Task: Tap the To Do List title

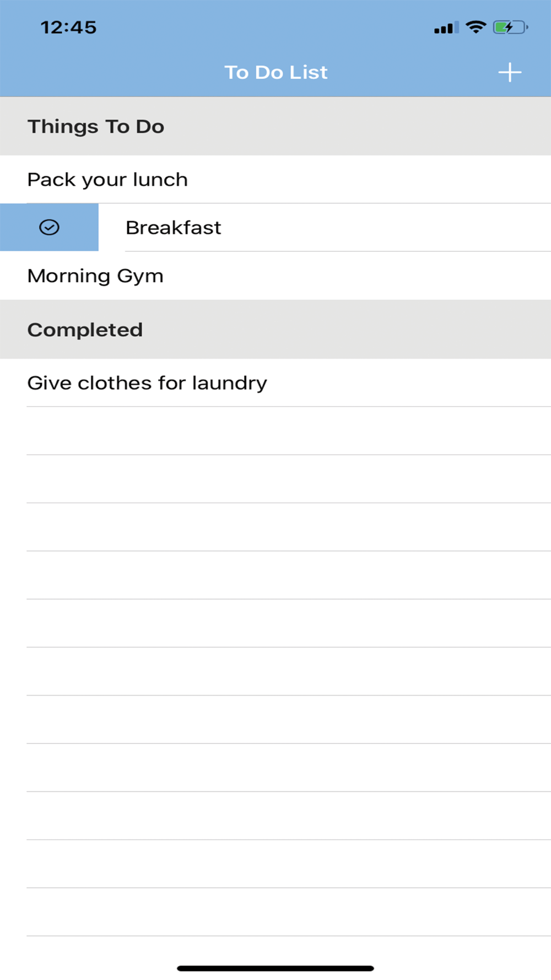Action: point(275,72)
